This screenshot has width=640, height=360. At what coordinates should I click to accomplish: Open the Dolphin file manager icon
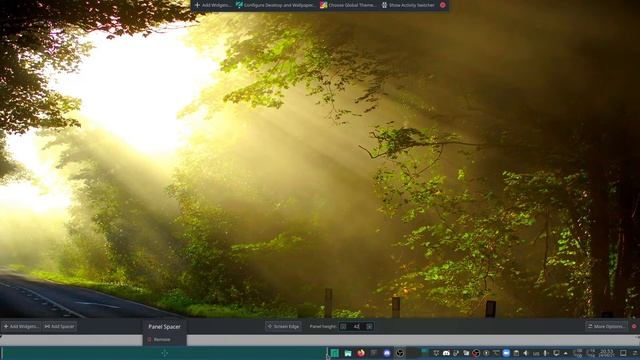pos(348,353)
